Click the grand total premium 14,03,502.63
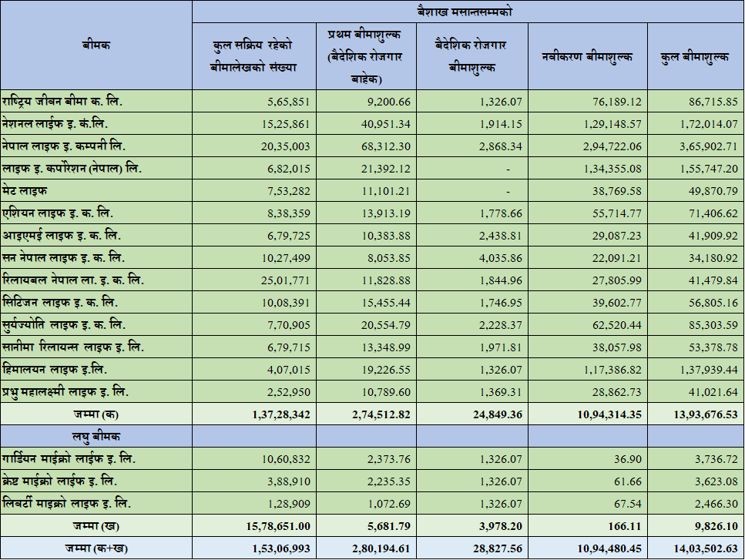The height and width of the screenshot is (560, 745). 706,549
